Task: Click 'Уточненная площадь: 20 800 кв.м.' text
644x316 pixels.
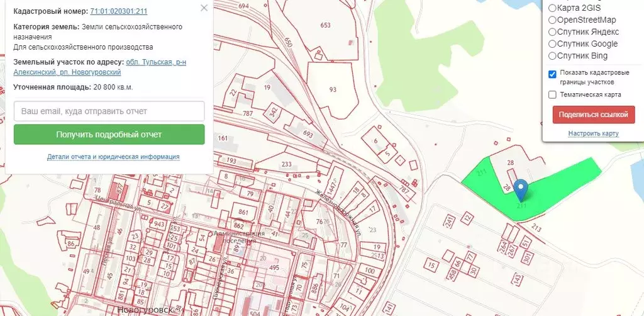Action: tap(73, 87)
